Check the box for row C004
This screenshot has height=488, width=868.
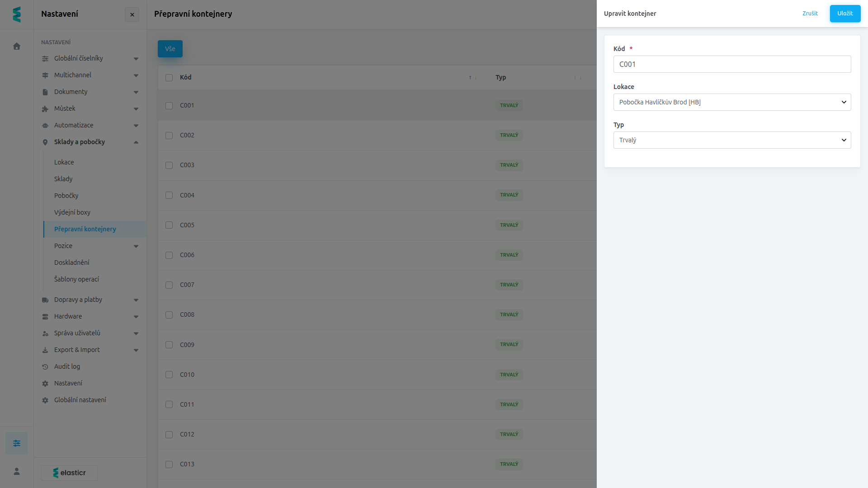click(169, 195)
